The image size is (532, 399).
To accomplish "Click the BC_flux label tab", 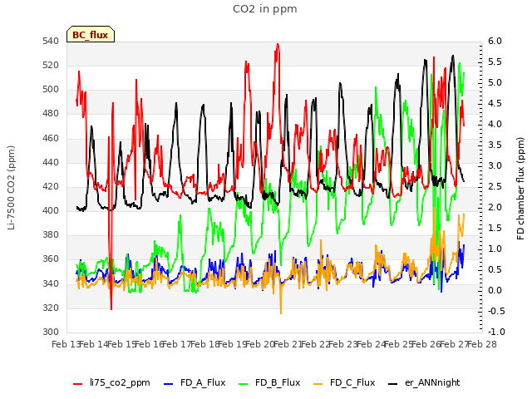I will pos(91,34).
